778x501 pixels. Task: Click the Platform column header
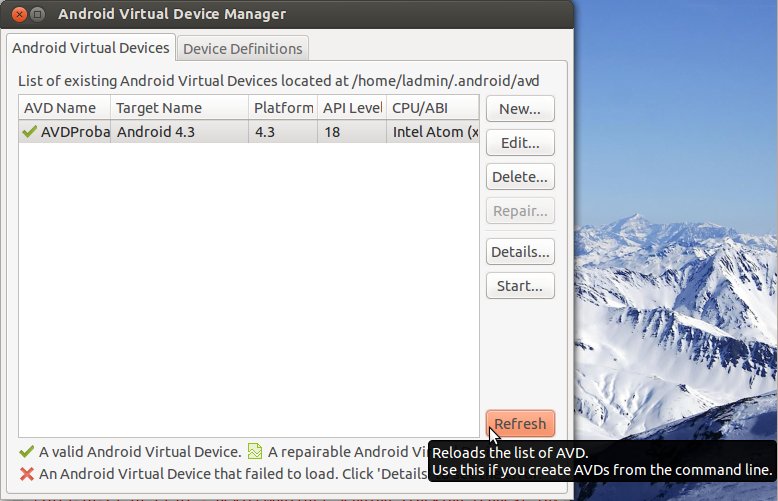[x=283, y=108]
